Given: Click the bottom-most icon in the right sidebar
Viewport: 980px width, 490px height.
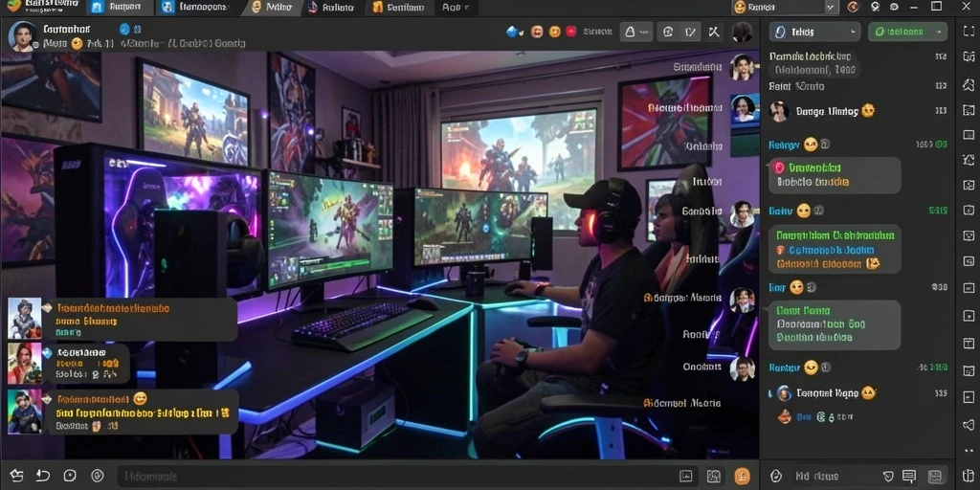Looking at the screenshot, I should pos(969,477).
